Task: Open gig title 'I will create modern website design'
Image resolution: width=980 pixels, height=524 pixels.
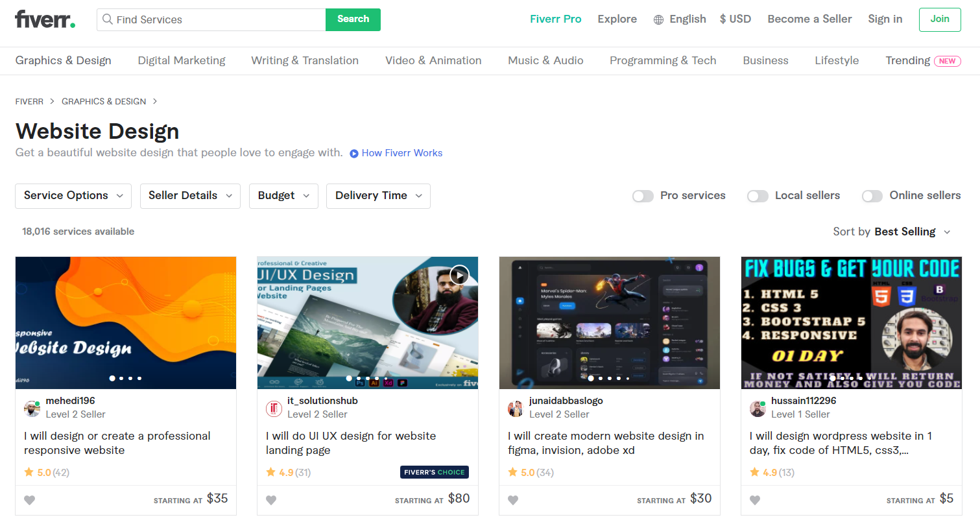Action: (x=606, y=443)
